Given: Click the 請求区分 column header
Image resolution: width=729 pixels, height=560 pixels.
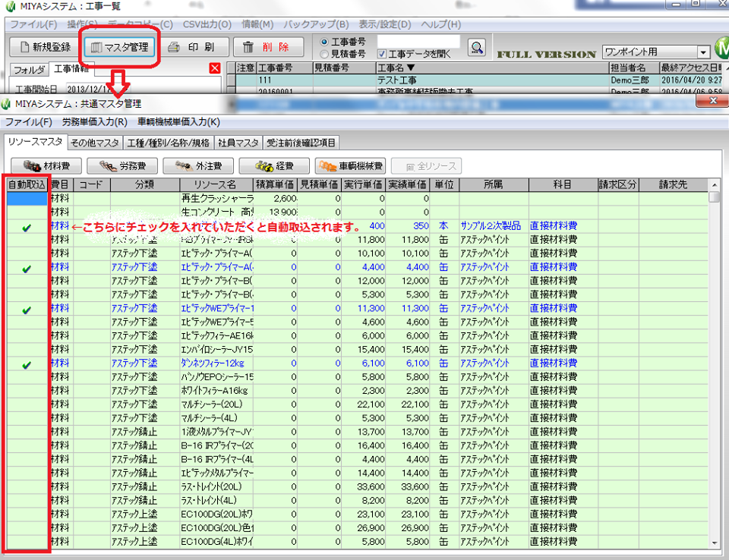Looking at the screenshot, I should point(618,184).
